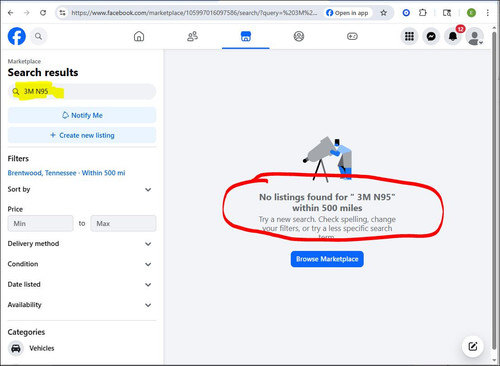
Task: Open the Marketplace tab
Action: pyautogui.click(x=246, y=36)
